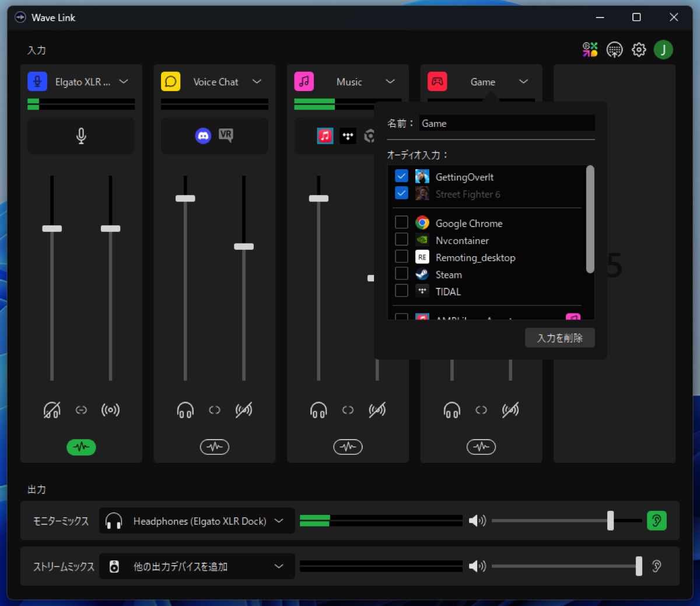700x606 pixels.
Task: Toggle green monitor mix listen ear button
Action: [x=657, y=521]
